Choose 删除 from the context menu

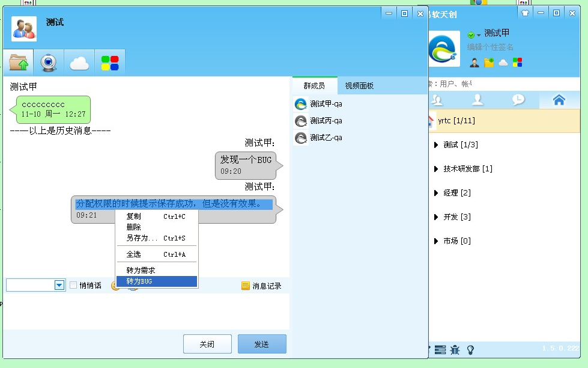[157, 227]
